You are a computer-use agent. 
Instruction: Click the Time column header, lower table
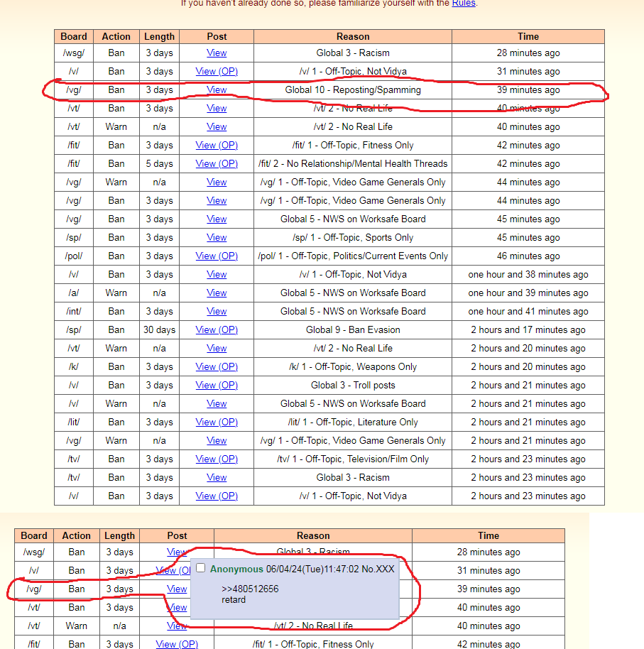[489, 535]
